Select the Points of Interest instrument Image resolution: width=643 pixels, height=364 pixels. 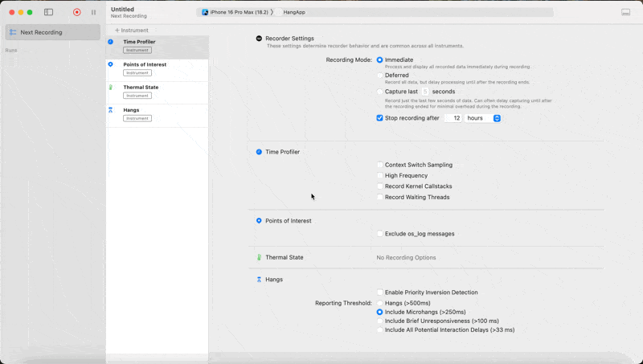point(145,64)
